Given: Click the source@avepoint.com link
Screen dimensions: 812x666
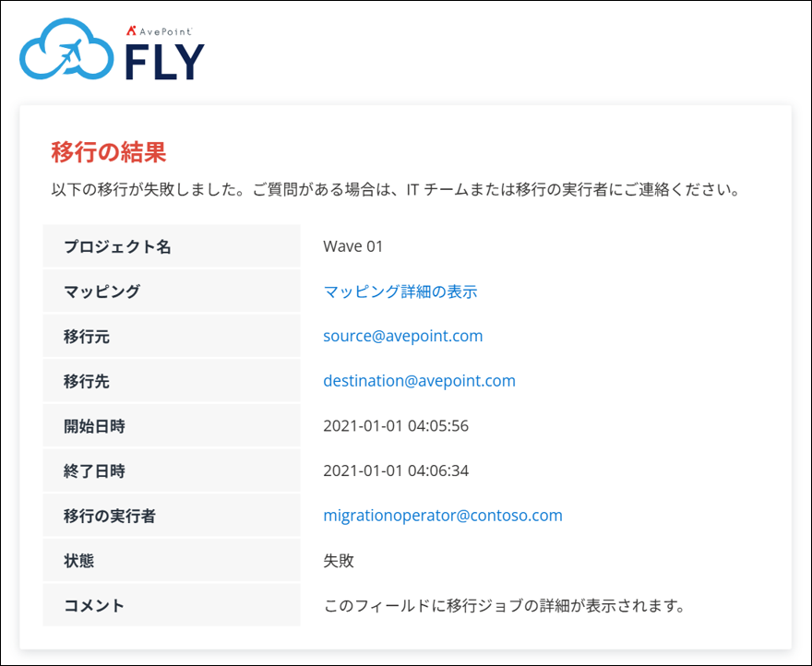Looking at the screenshot, I should point(402,336).
